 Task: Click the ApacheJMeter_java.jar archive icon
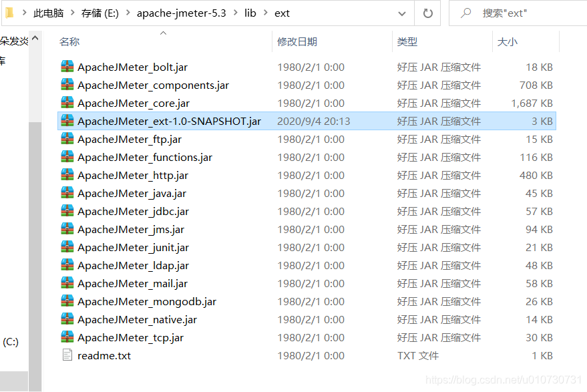[x=67, y=193]
